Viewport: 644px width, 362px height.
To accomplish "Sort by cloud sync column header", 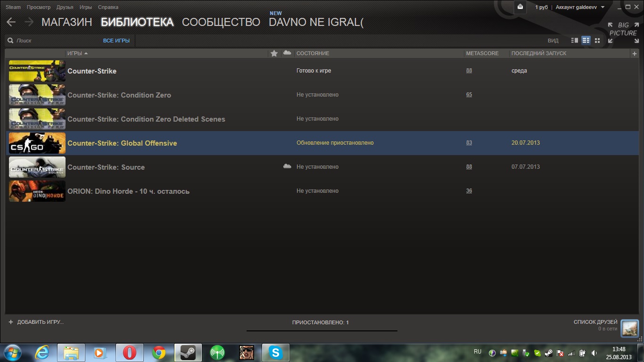I will pos(287,53).
